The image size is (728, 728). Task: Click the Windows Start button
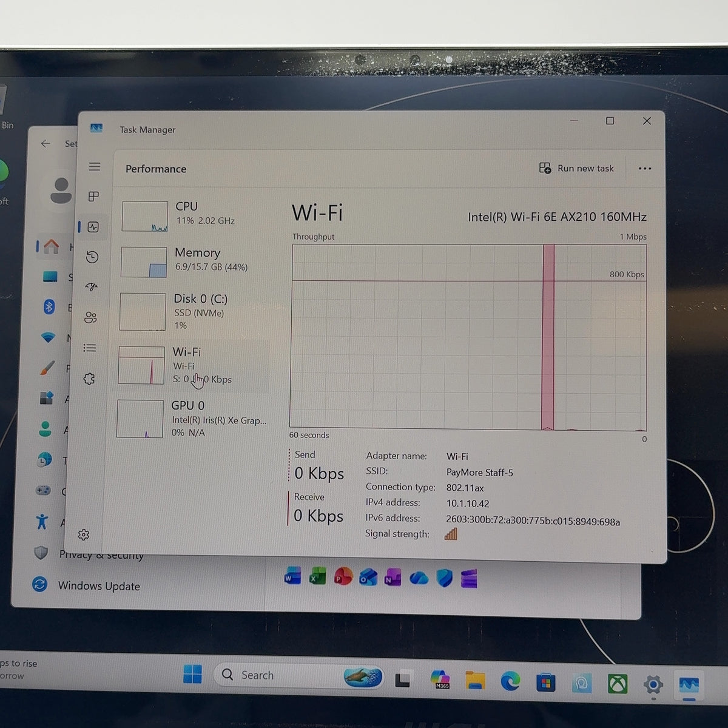coord(192,674)
